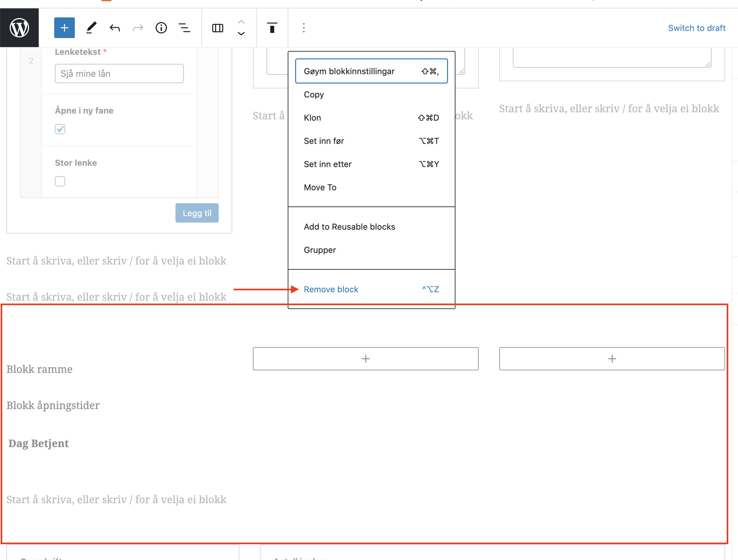This screenshot has width=738, height=560.
Task: Click the columns block type icon
Action: [x=217, y=28]
